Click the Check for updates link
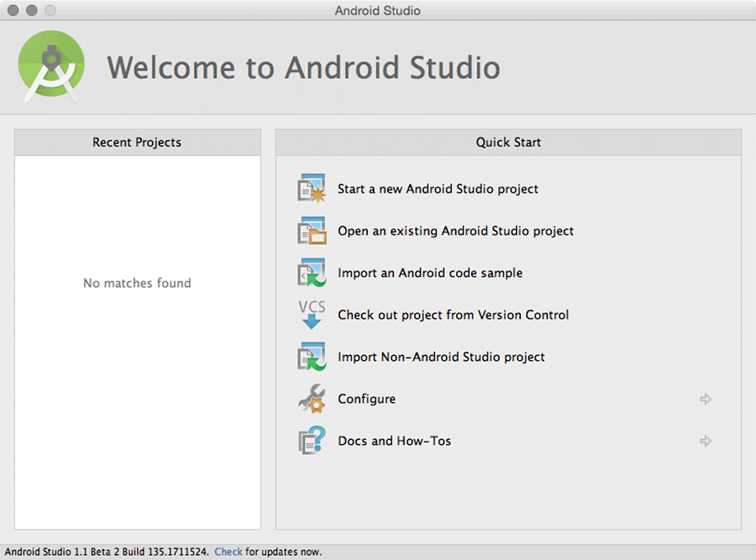Image resolution: width=756 pixels, height=560 pixels. point(228,552)
